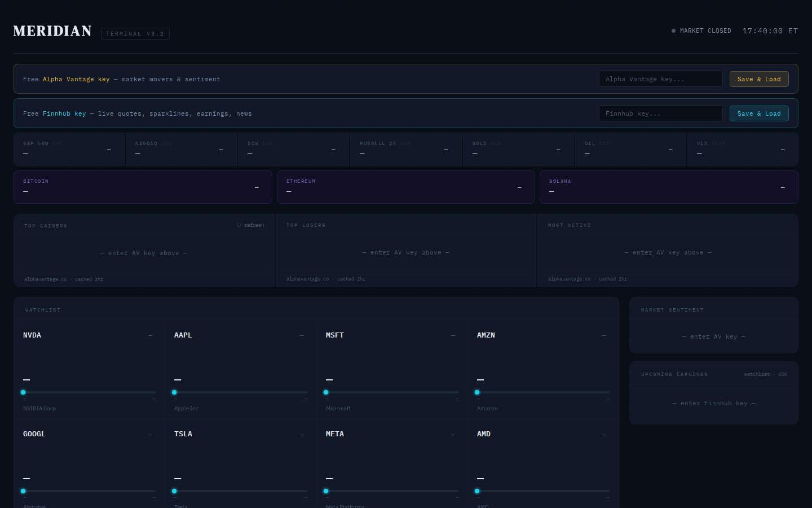Select the TSLA ticker in watchlist
This screenshot has height=508, width=812.
click(183, 434)
